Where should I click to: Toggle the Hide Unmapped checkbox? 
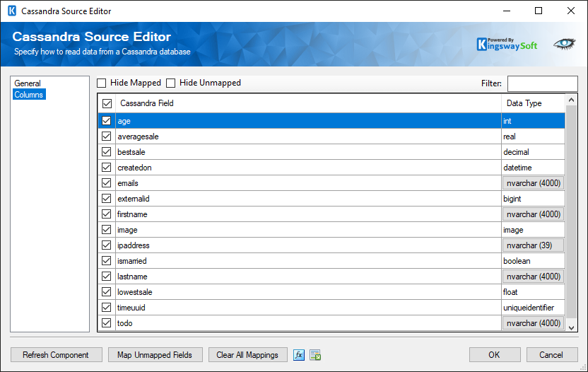170,83
